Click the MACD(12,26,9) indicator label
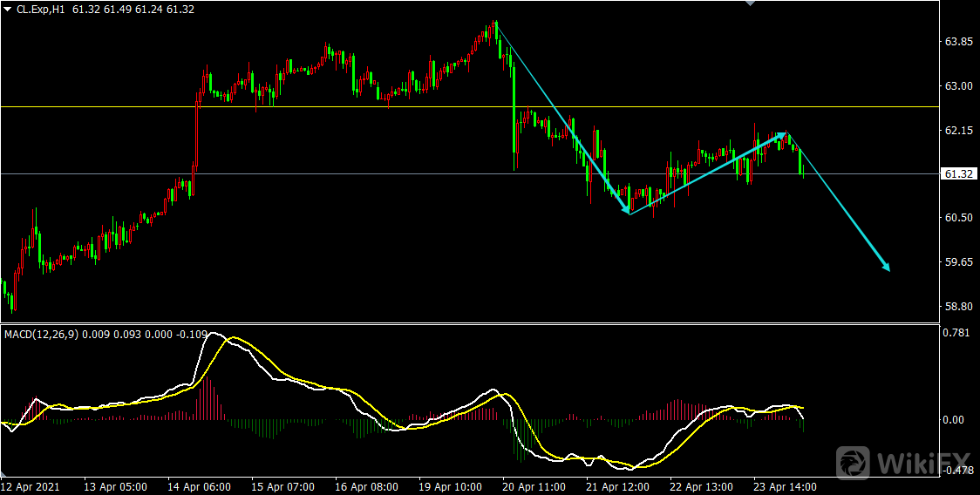Viewport: 980px width, 495px height. [40, 335]
